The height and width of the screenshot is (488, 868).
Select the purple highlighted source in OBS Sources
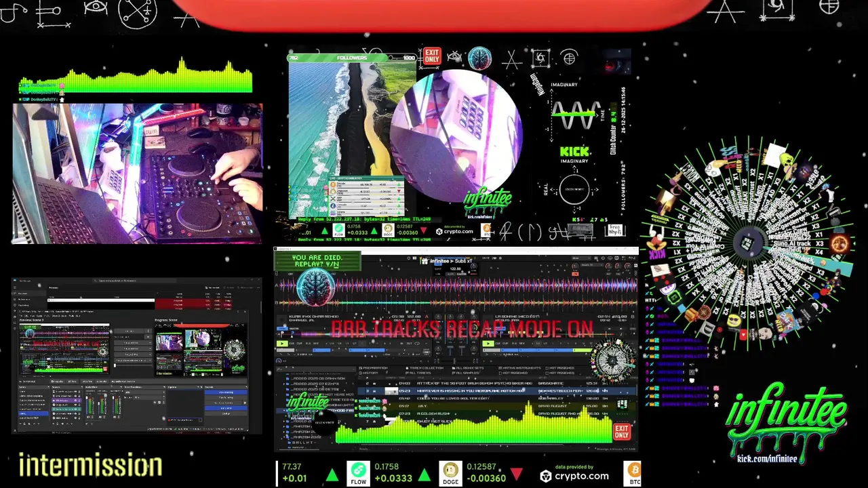(66, 401)
